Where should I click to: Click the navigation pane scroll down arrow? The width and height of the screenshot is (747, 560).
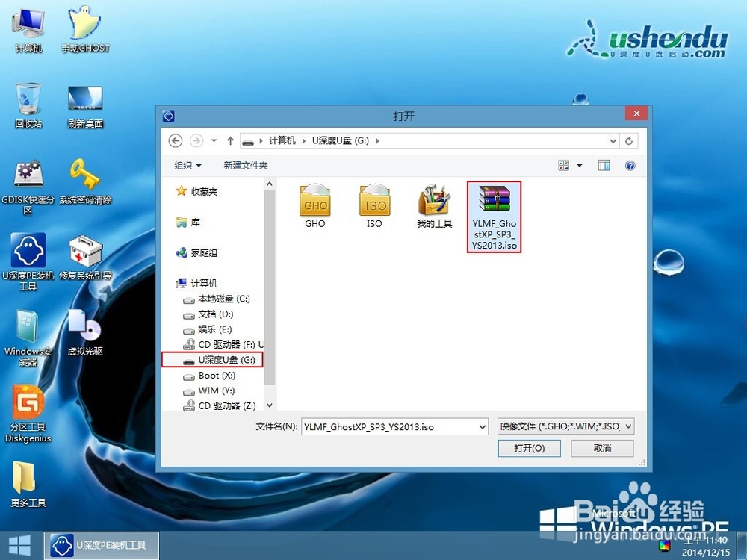pyautogui.click(x=270, y=405)
